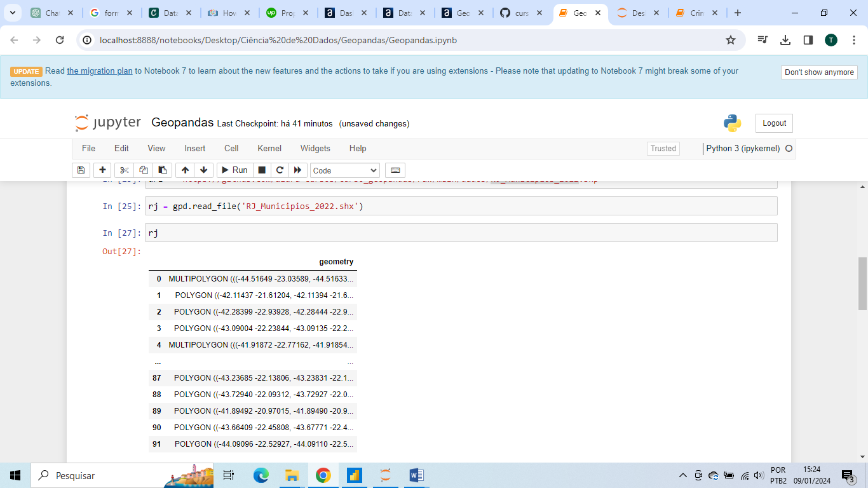This screenshot has width=868, height=488.
Task: Open Chrome downloads
Action: [x=785, y=40]
